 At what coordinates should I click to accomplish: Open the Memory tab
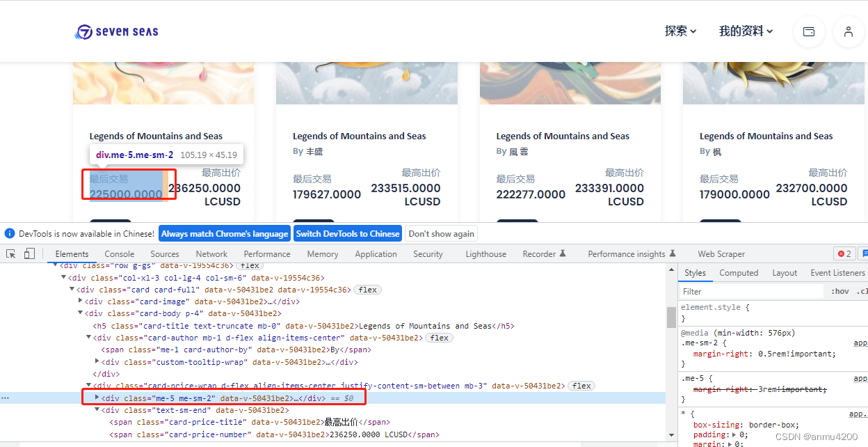tap(323, 254)
